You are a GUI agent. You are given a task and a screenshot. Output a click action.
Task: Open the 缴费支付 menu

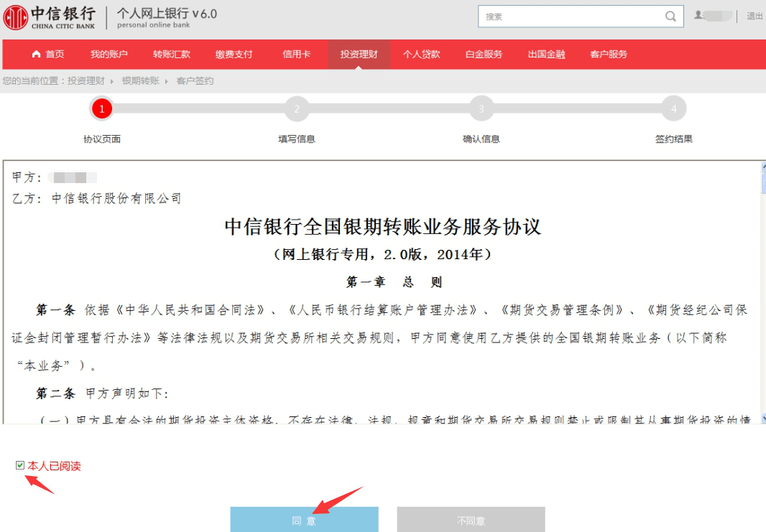click(234, 54)
